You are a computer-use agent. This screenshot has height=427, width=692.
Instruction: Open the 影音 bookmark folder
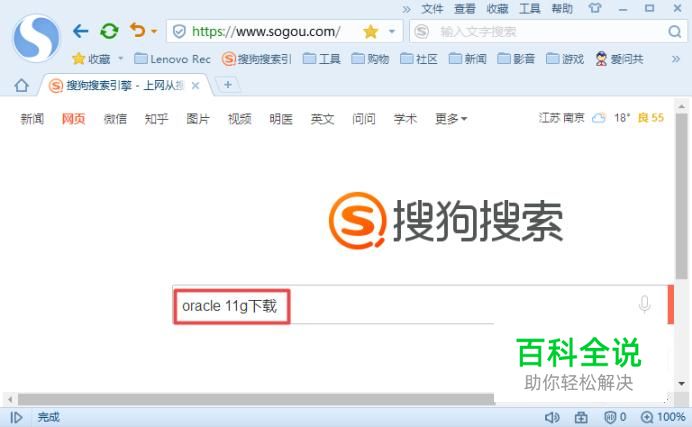[x=516, y=59]
